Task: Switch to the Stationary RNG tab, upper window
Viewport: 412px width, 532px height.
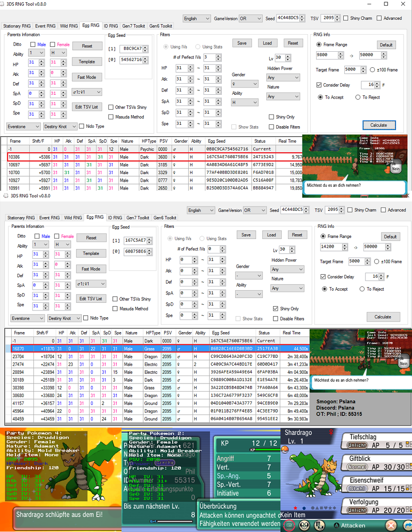Action: [17, 26]
